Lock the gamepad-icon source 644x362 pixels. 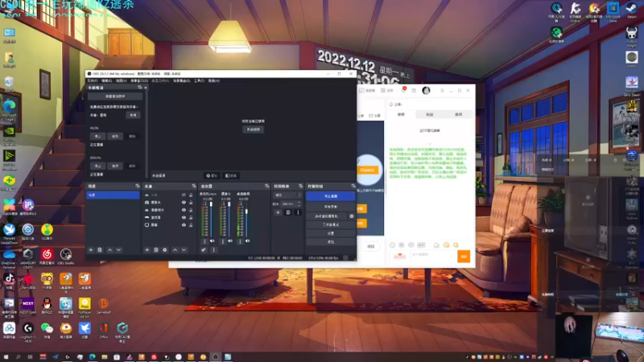191,217
